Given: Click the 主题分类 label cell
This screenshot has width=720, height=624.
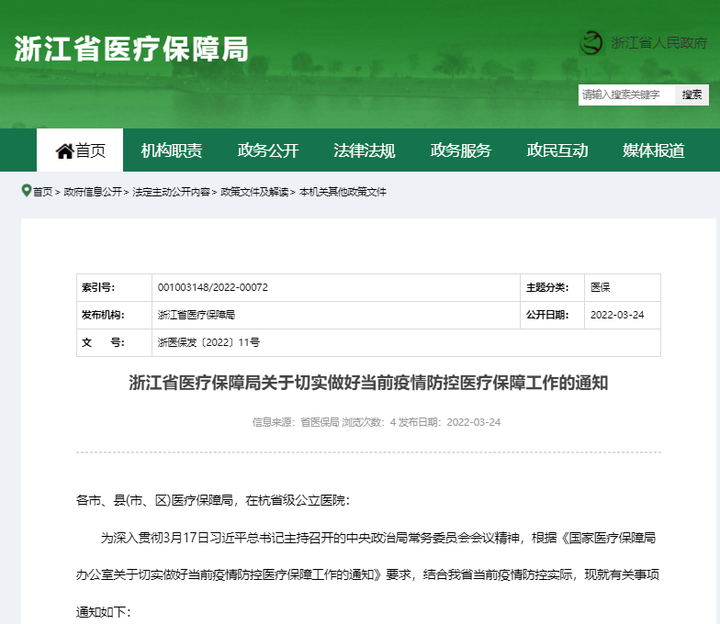Looking at the screenshot, I should pos(552,287).
